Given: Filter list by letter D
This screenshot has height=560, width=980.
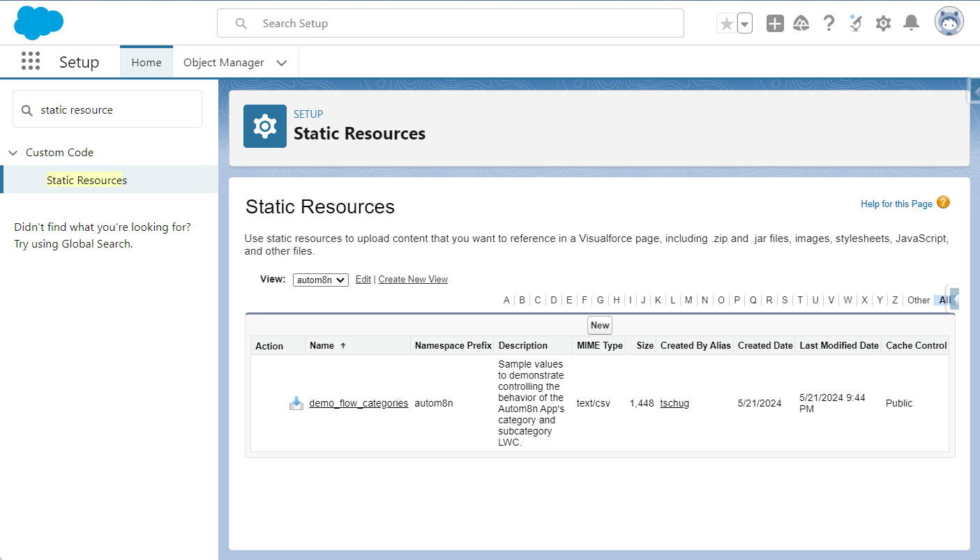Looking at the screenshot, I should tap(553, 300).
